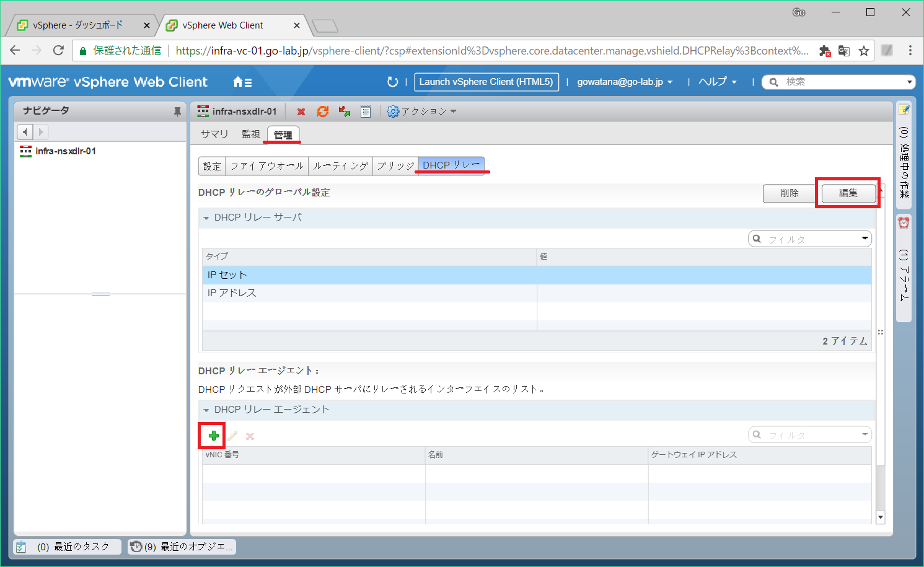Click the translate extension icon in address bar
Screen dimensions: 924x567
coord(844,51)
